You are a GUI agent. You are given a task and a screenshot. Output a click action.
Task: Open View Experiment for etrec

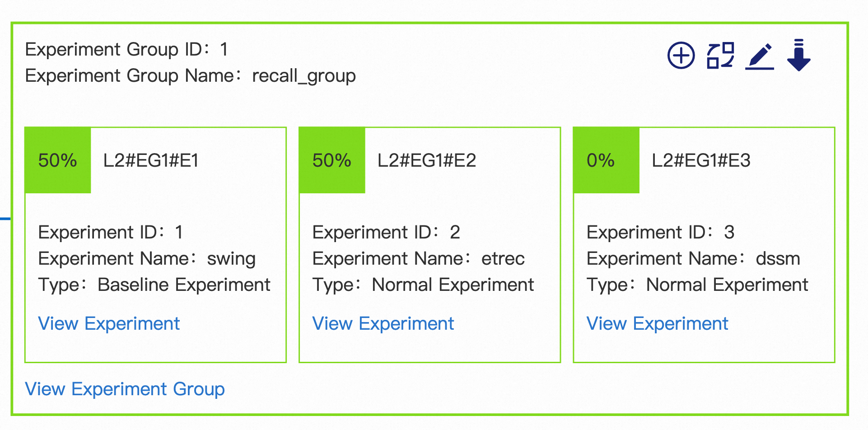383,323
